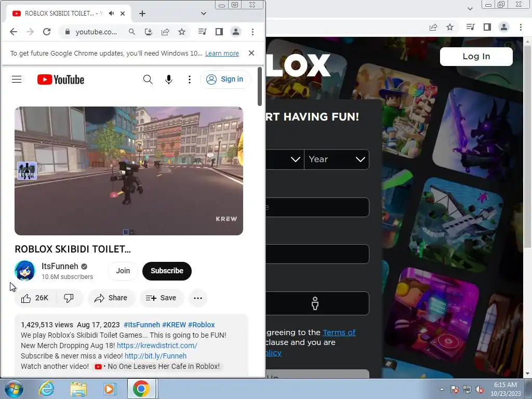
Task: Open the YouTube hamburger guide menu
Action: [17, 79]
